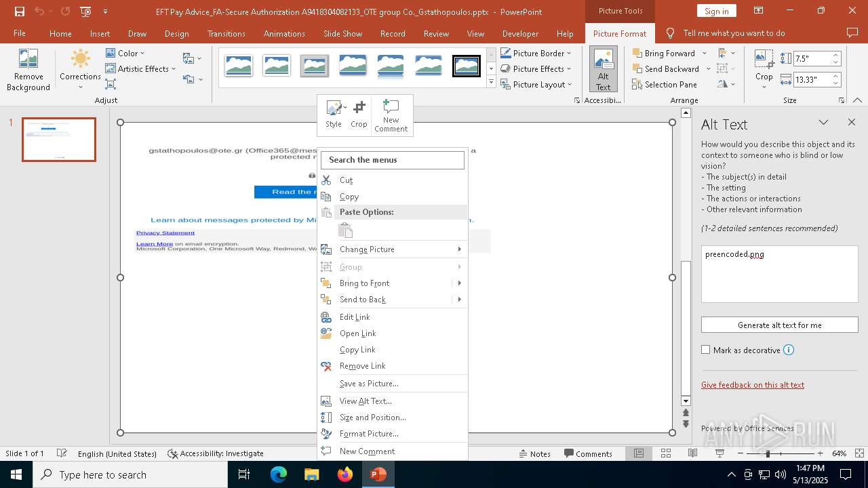Choose Format Picture in context menu
868x488 pixels.
pos(393,433)
